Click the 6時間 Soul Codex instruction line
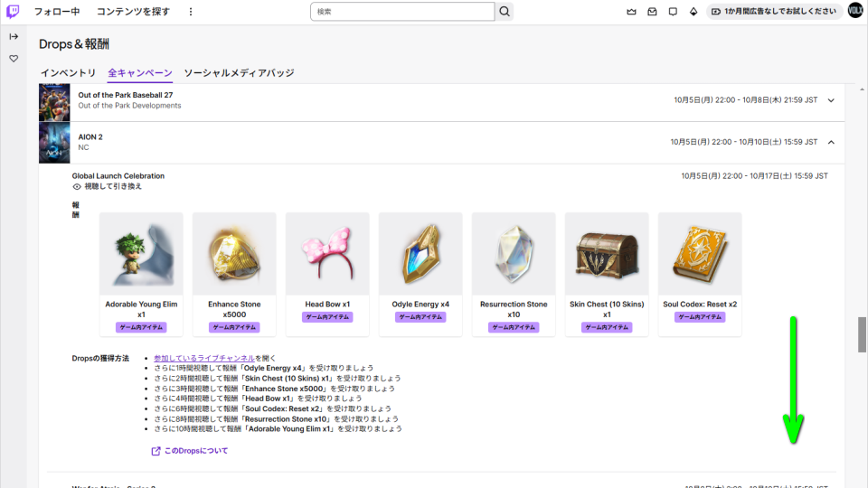Image resolution: width=868 pixels, height=488 pixels. (272, 408)
